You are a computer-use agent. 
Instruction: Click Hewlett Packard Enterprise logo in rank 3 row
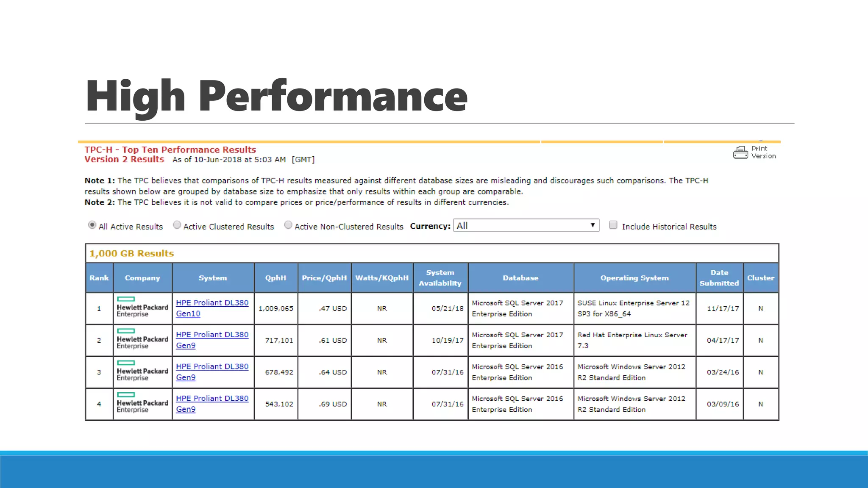coord(142,371)
